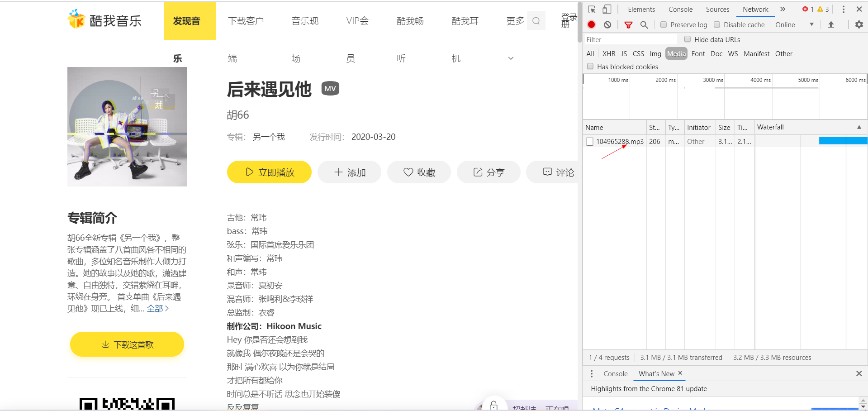The height and width of the screenshot is (411, 868).
Task: Filter requests by Media type
Action: click(x=676, y=53)
